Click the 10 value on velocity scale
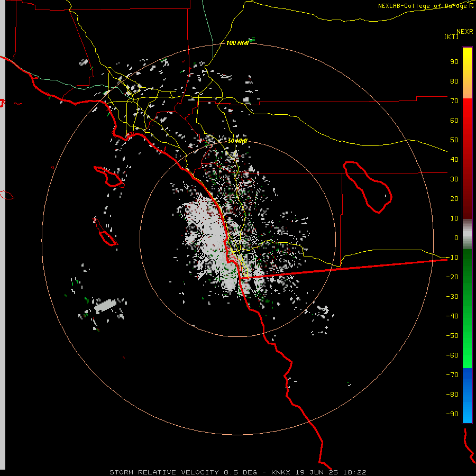The height and width of the screenshot is (476, 476). click(x=454, y=218)
